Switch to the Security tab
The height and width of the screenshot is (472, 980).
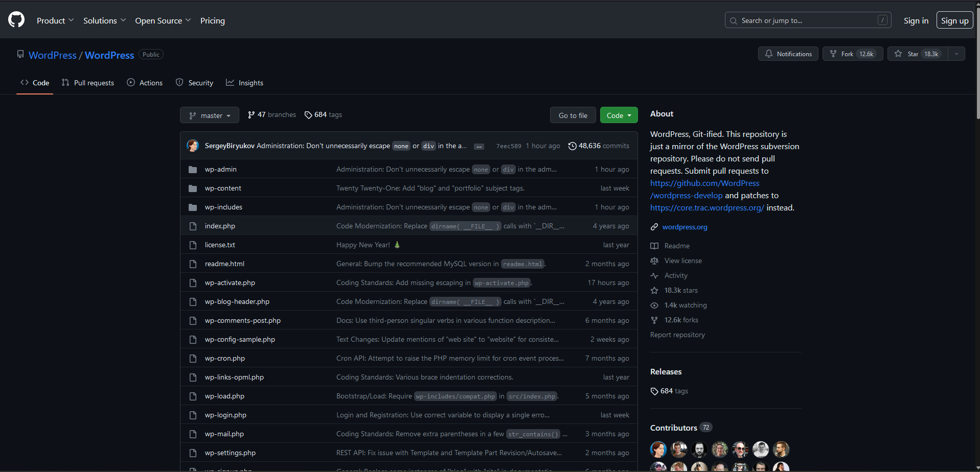[x=194, y=83]
